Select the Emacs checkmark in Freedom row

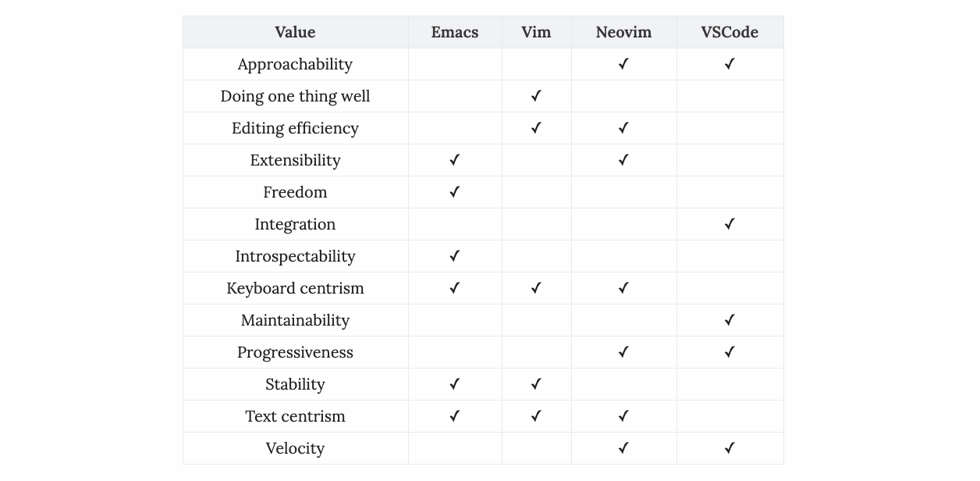coord(455,192)
